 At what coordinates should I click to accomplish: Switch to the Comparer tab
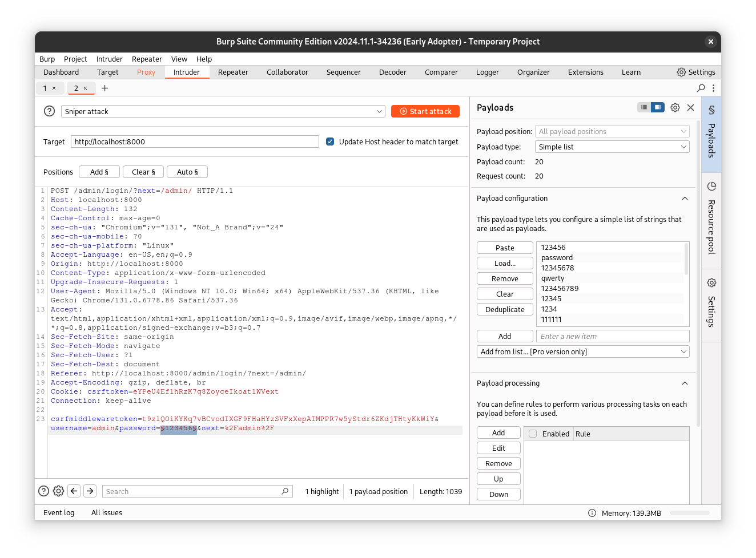coord(441,72)
